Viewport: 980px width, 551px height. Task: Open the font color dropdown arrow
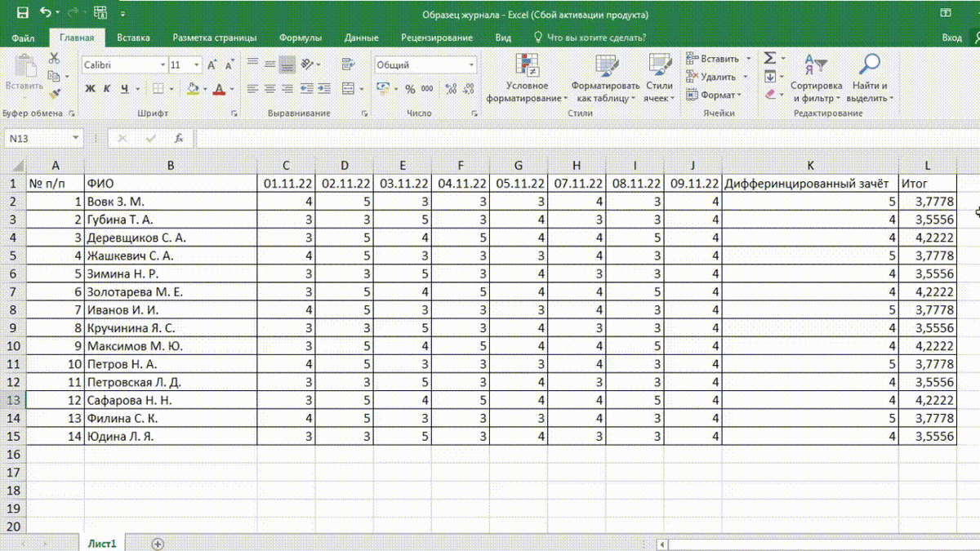[x=231, y=89]
